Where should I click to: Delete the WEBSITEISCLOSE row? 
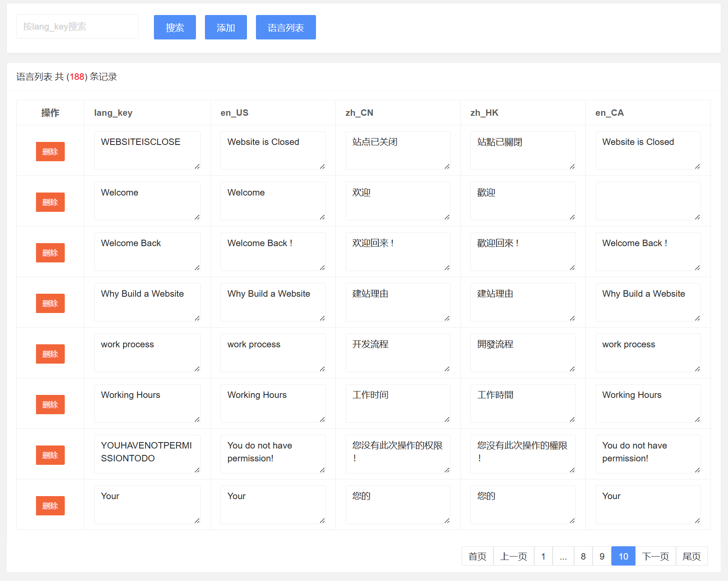[x=50, y=152]
